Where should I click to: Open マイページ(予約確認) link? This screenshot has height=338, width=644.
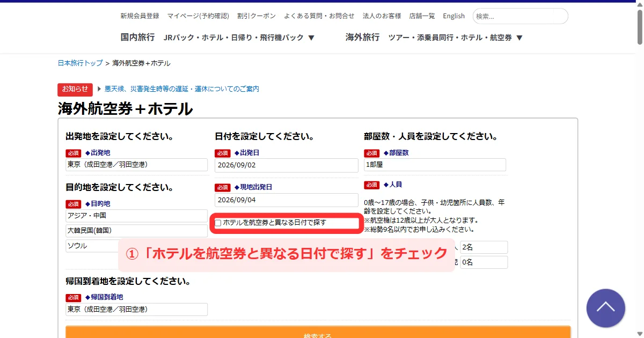pyautogui.click(x=198, y=16)
